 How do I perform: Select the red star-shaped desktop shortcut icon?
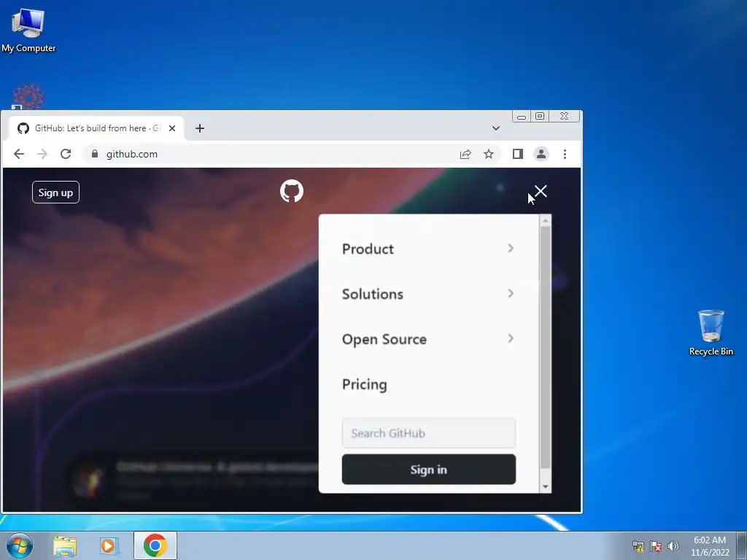tap(28, 97)
